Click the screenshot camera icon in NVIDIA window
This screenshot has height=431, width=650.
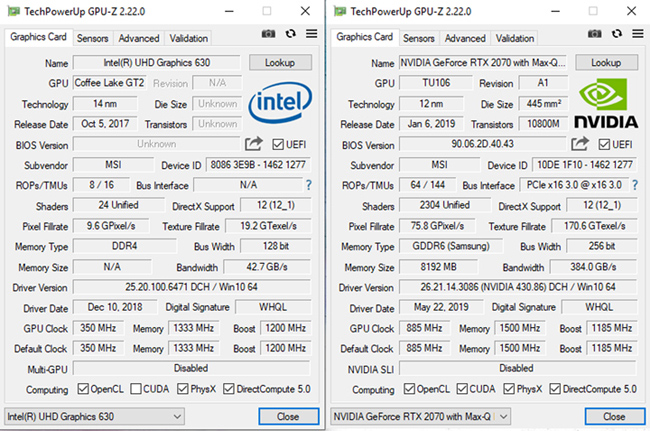pos(595,34)
